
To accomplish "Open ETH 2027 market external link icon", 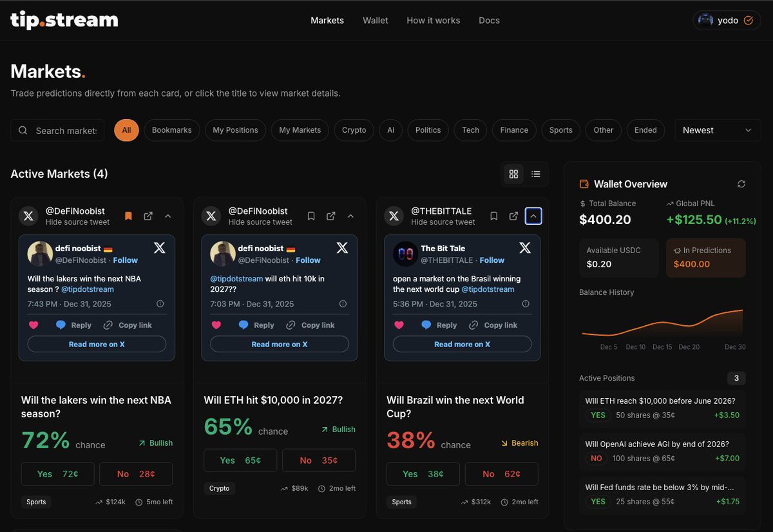I will (331, 216).
